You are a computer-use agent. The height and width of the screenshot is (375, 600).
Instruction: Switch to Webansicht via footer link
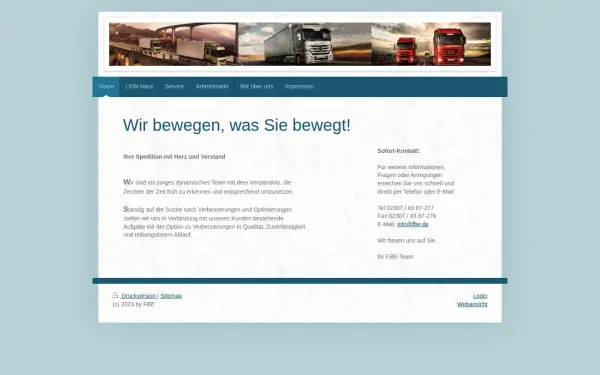click(472, 304)
